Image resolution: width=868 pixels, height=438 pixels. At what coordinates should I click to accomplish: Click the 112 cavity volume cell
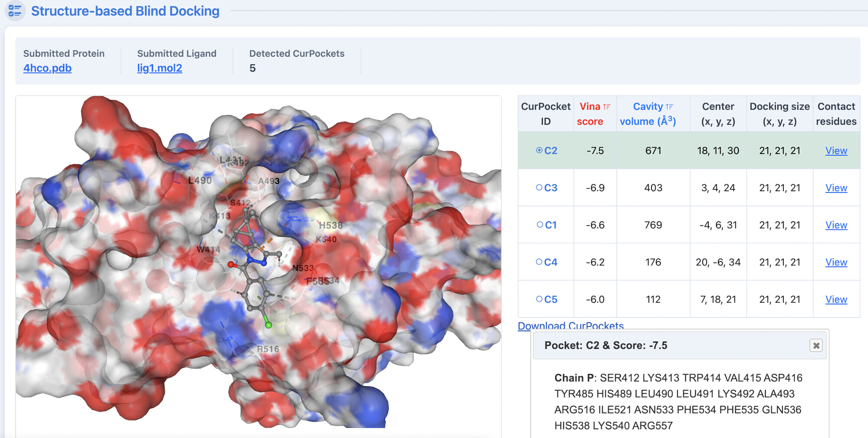point(653,300)
